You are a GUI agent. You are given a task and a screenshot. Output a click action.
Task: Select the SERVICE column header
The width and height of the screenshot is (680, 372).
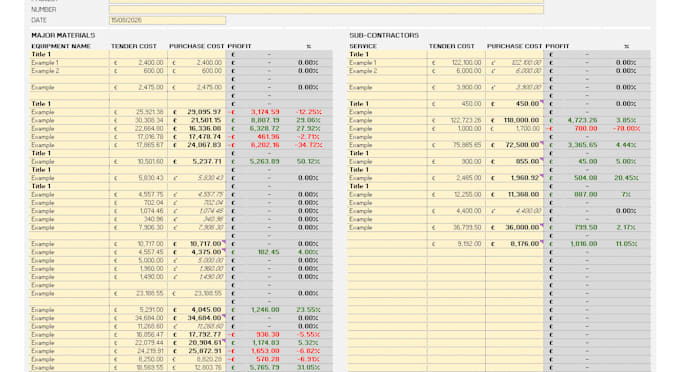click(363, 46)
